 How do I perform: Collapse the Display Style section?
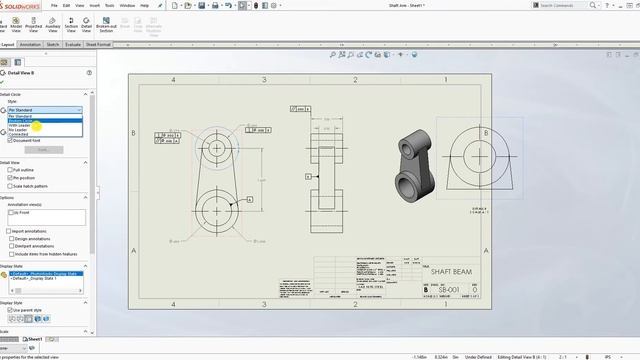(x=85, y=303)
